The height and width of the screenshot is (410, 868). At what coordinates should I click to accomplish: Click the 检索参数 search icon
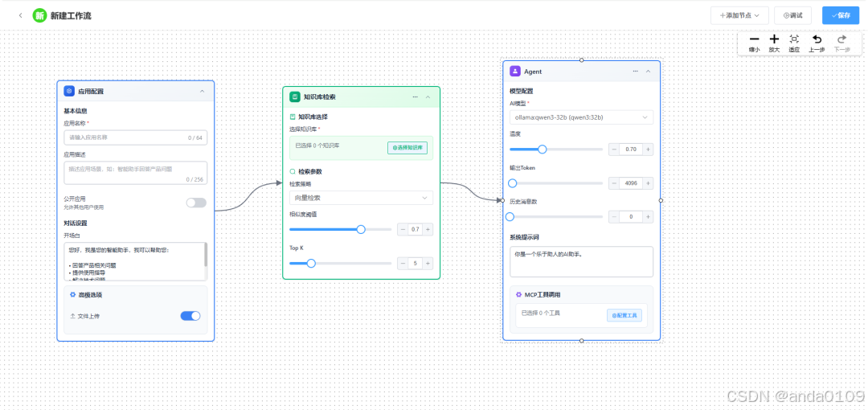pos(293,172)
